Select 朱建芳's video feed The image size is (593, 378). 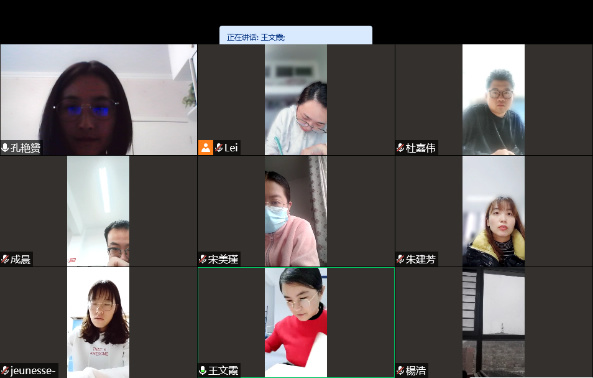point(494,211)
